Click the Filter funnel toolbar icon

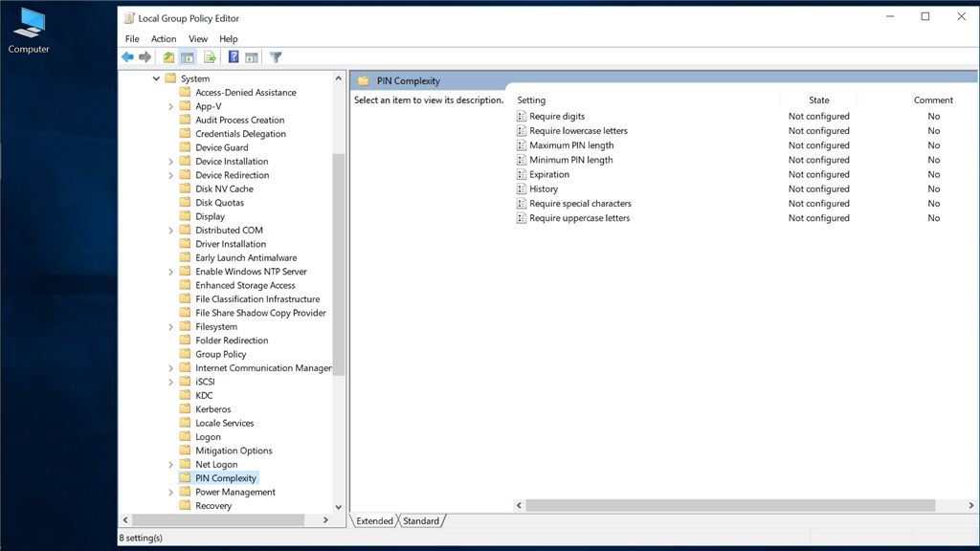[276, 57]
